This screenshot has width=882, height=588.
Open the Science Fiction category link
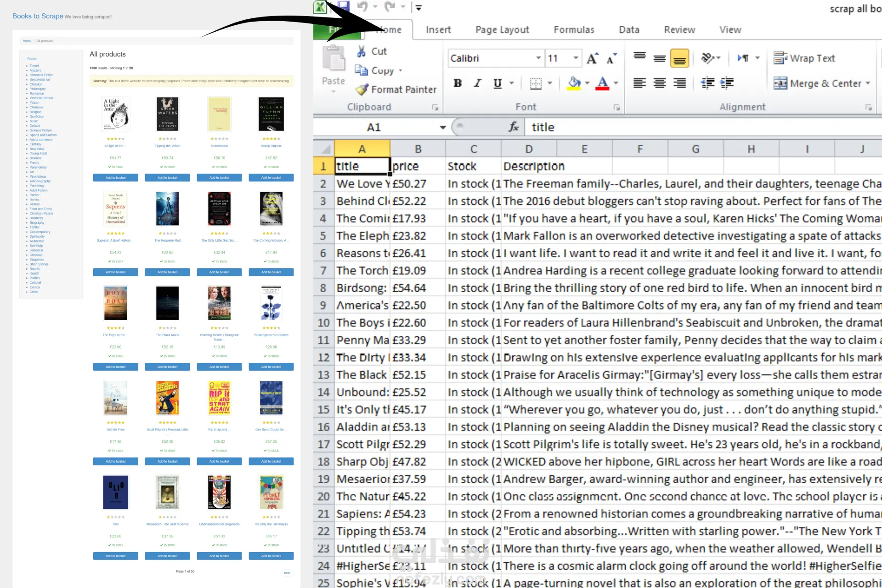pyautogui.click(x=41, y=130)
